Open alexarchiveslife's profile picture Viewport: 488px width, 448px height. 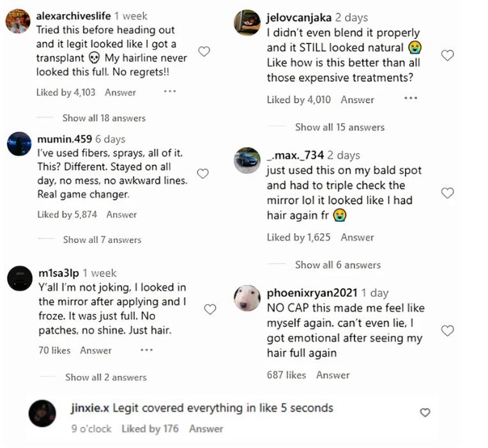(x=18, y=22)
